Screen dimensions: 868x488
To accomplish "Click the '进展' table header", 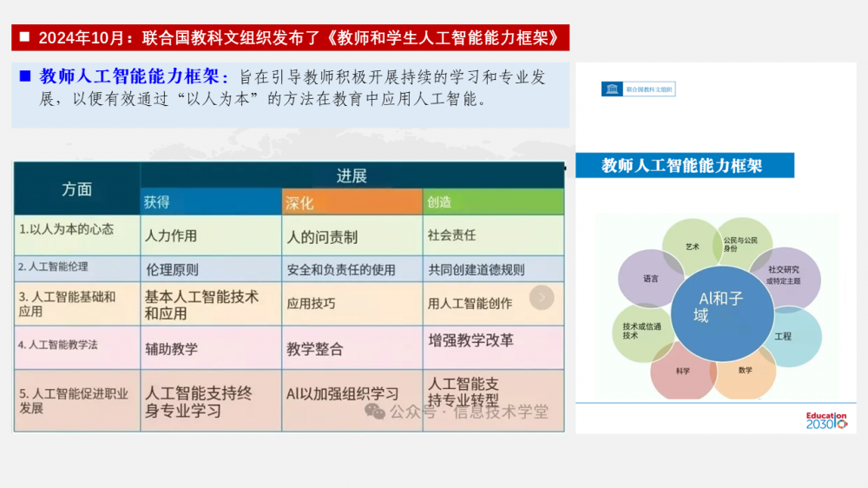I will pyautogui.click(x=352, y=175).
